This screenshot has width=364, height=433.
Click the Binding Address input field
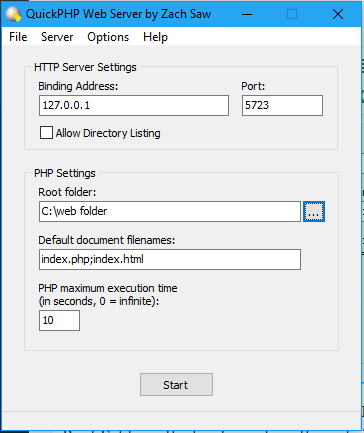coord(134,106)
